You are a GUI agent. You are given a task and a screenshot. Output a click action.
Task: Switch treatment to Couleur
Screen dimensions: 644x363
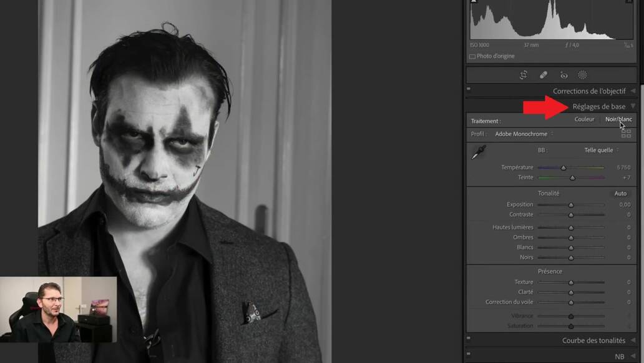(x=584, y=119)
